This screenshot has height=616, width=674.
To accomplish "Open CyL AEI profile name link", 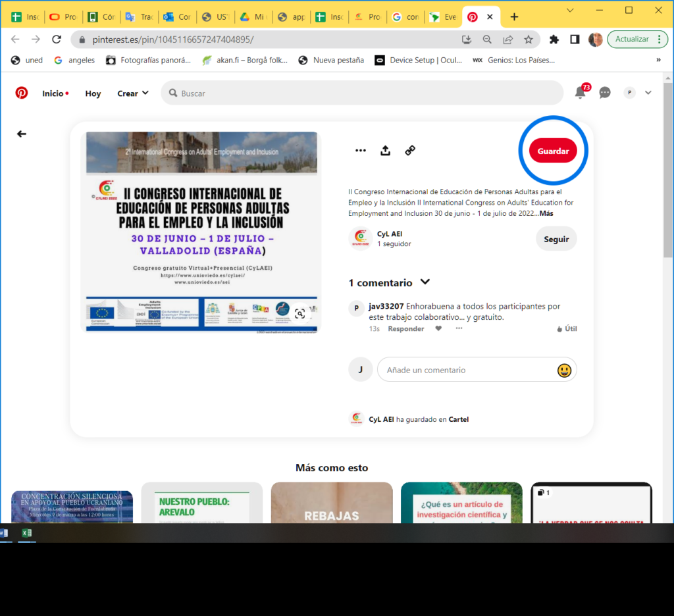I will pos(390,234).
